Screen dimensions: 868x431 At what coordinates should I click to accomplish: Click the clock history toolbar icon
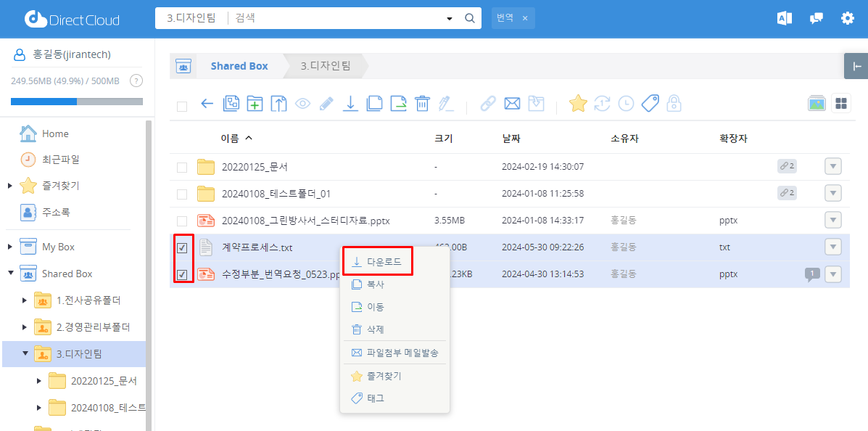[626, 104]
